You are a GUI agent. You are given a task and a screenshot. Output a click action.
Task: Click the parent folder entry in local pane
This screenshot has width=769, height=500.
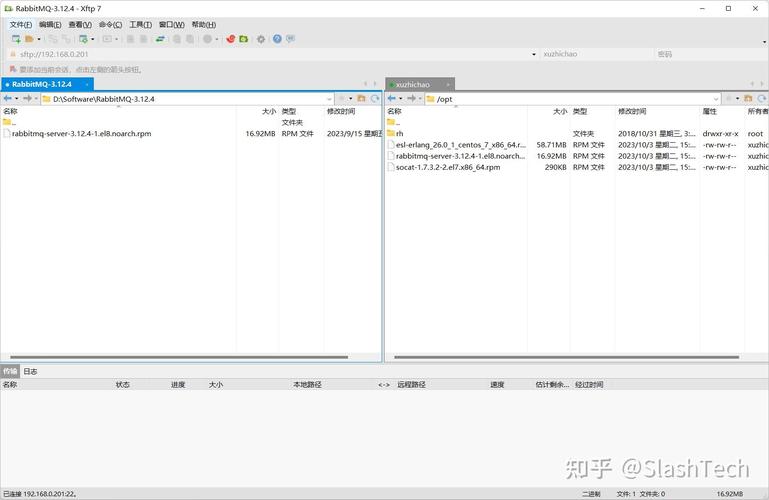(9, 122)
